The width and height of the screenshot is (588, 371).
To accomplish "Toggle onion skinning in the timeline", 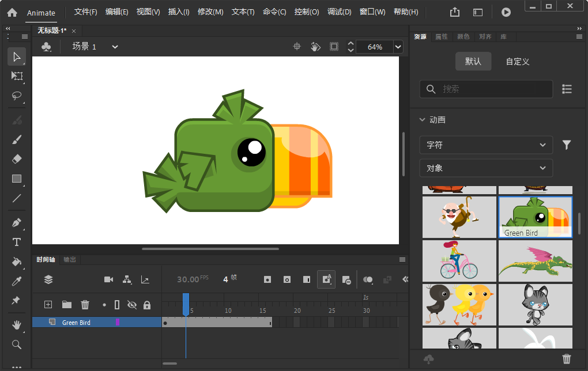I will pyautogui.click(x=368, y=279).
